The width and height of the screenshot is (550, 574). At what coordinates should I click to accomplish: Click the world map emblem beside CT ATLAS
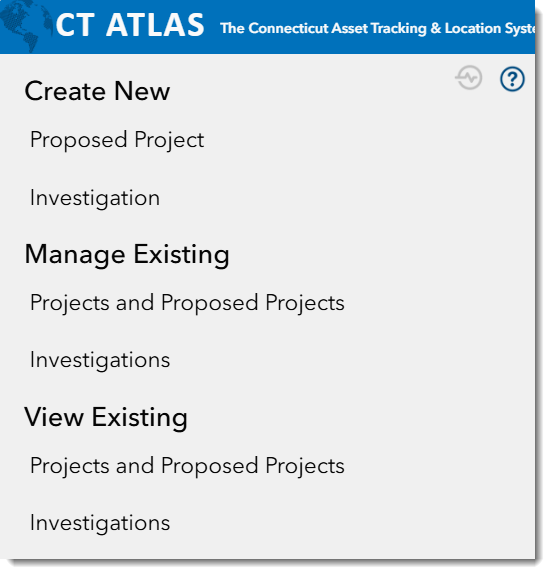click(25, 26)
